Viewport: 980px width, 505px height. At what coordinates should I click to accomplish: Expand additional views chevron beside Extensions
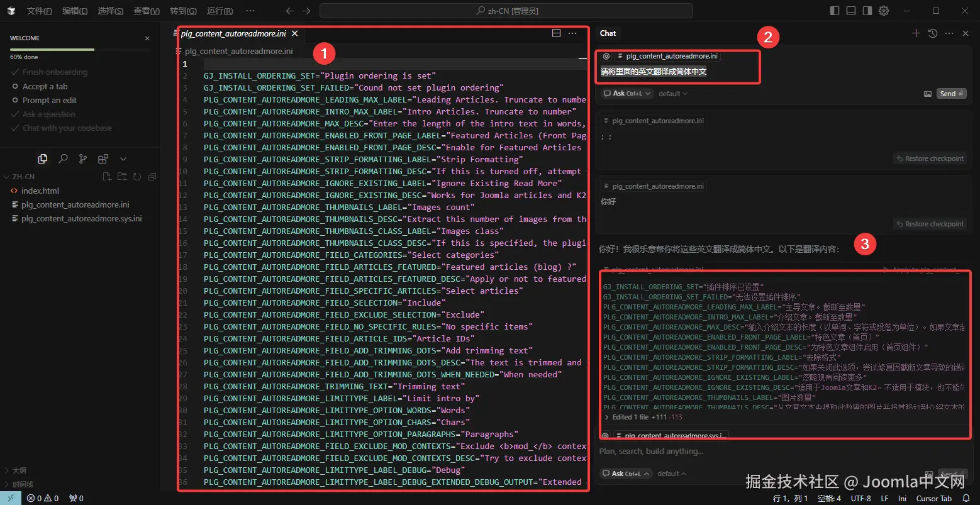(123, 159)
